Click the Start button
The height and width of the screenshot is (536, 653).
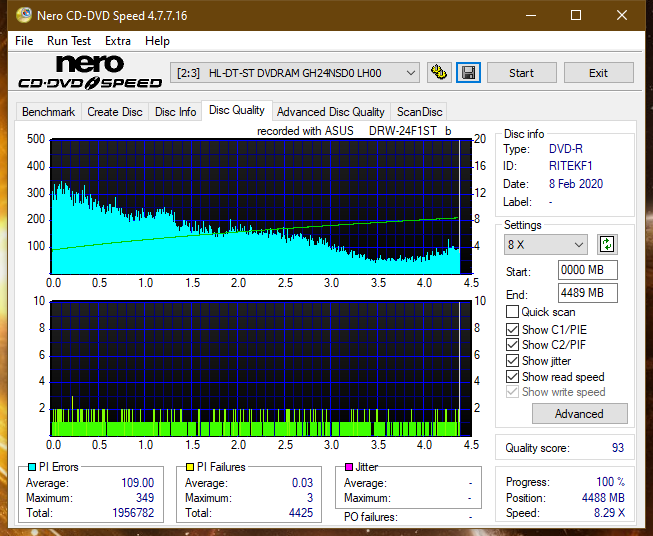pos(521,73)
